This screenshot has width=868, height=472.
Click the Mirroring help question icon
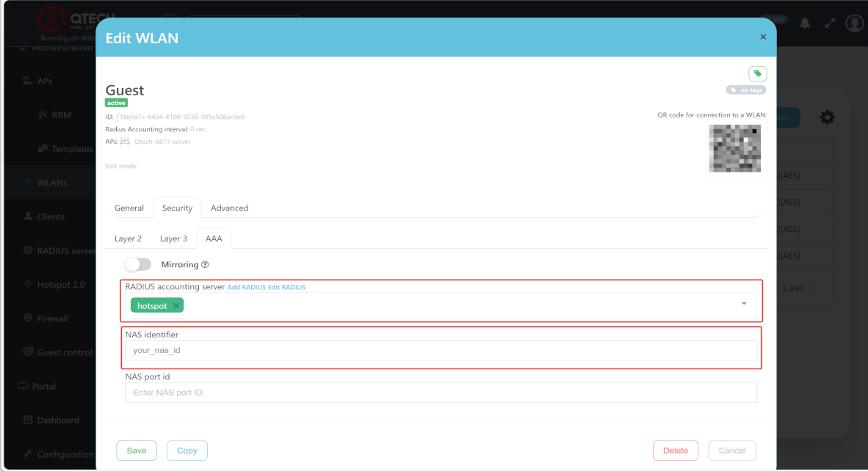click(x=205, y=264)
